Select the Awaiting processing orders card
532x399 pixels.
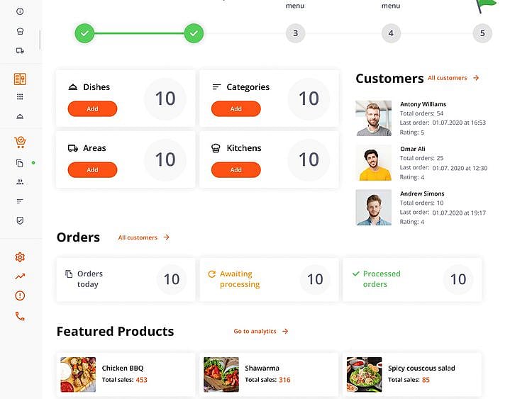point(268,279)
